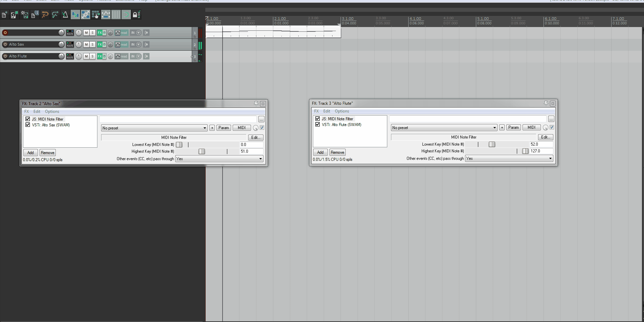
Task: Click the Redo toolbar icon
Action: pos(55,15)
